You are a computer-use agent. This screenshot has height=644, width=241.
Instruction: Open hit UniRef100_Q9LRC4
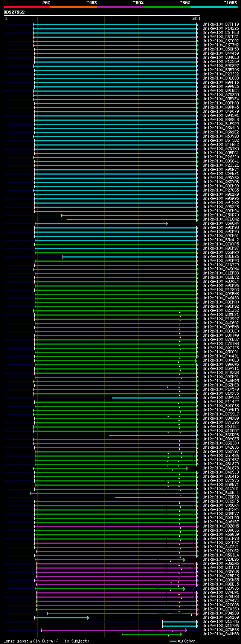[x=221, y=91]
